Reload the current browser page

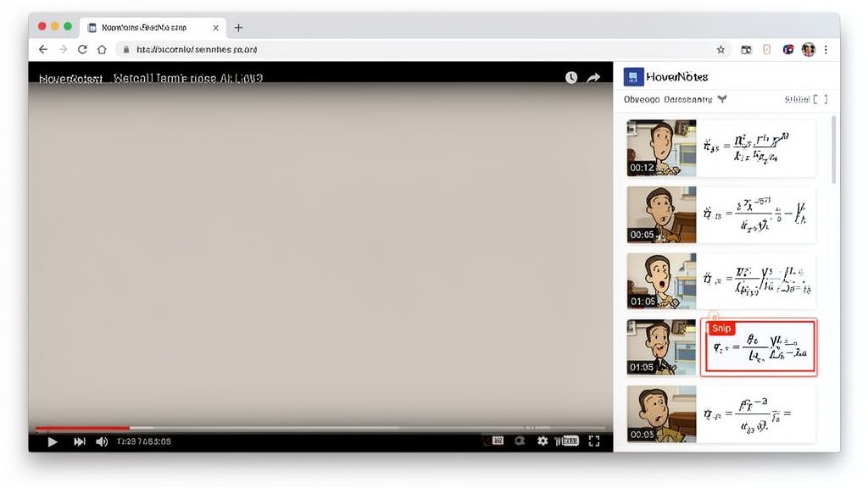[82, 50]
